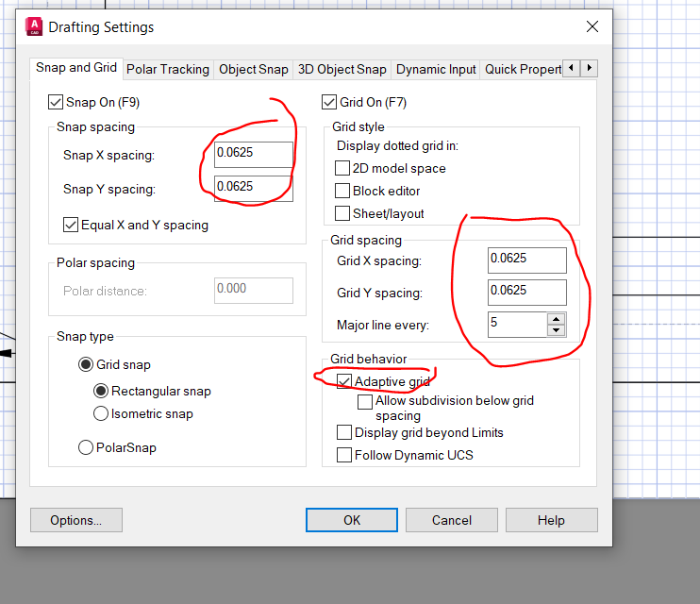
Task: Select the PolarSnap radio button
Action: point(86,447)
